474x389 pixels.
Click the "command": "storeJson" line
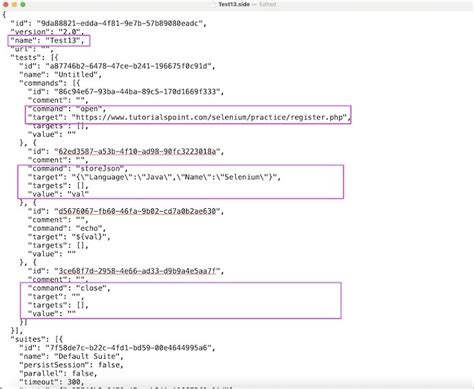click(77, 168)
